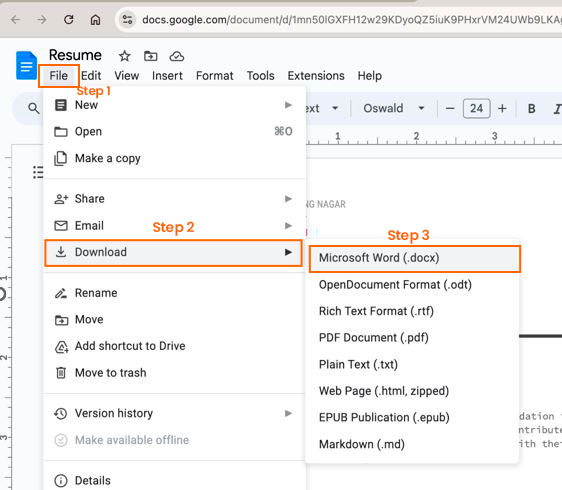The image size is (562, 490).
Task: Open the Help menu
Action: (370, 76)
